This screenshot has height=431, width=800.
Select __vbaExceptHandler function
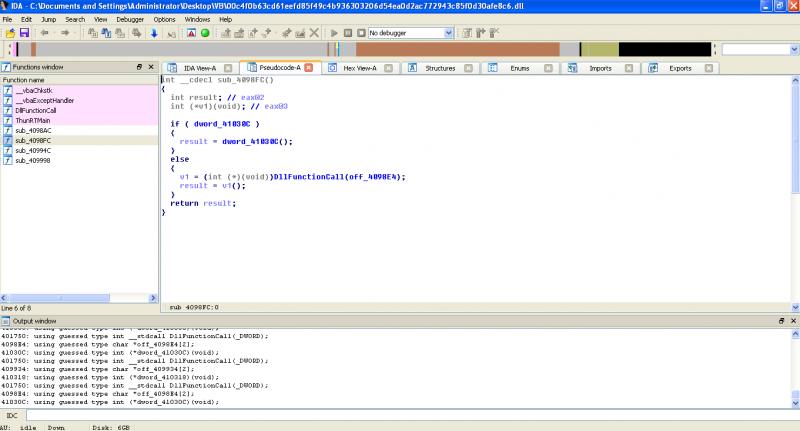79,100
